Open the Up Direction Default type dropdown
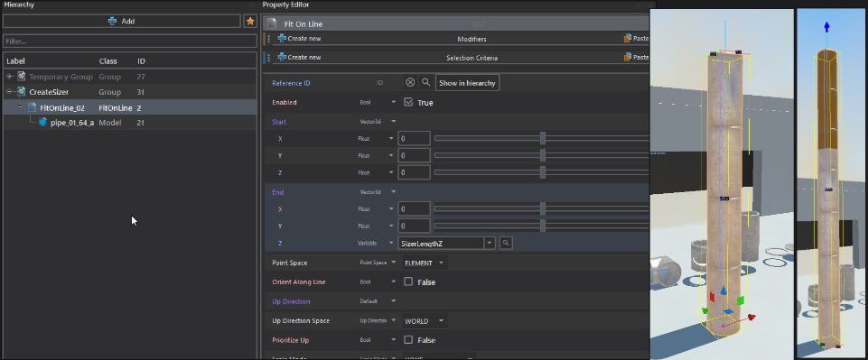This screenshot has height=360, width=868. [394, 300]
